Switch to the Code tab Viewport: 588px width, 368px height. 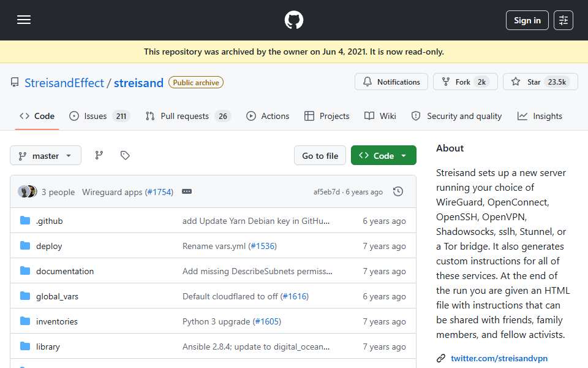[x=37, y=116]
